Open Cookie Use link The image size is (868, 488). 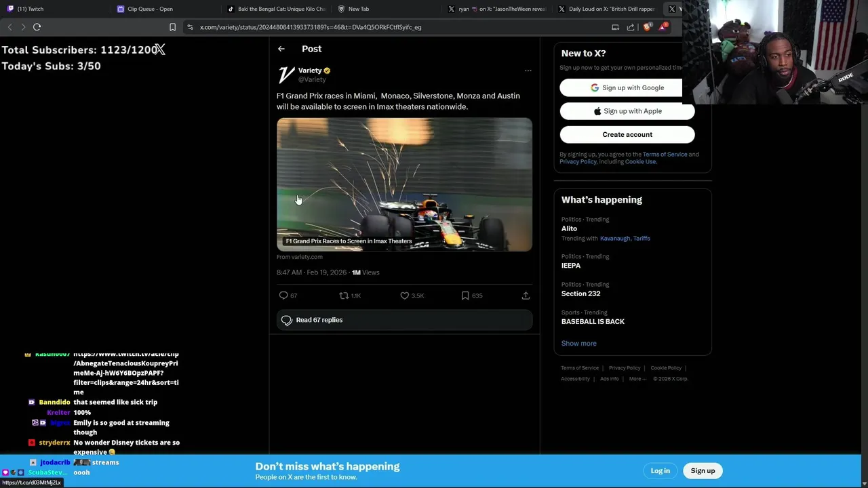640,161
